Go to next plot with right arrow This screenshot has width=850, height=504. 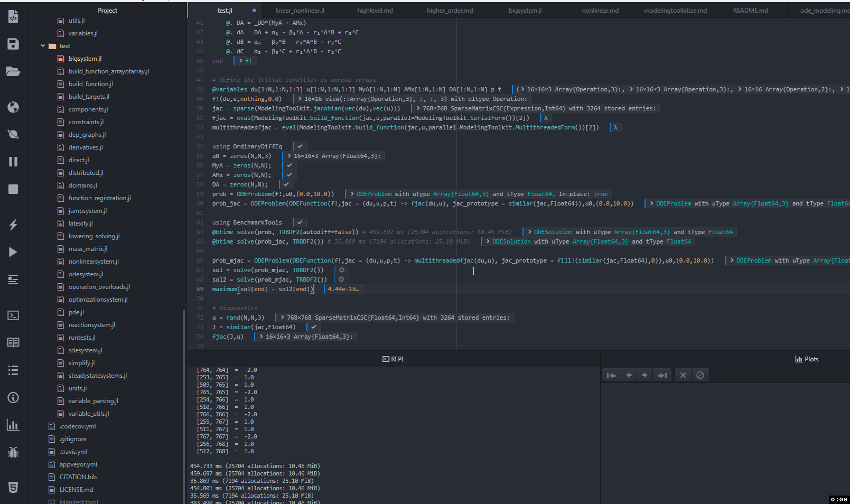pos(644,375)
